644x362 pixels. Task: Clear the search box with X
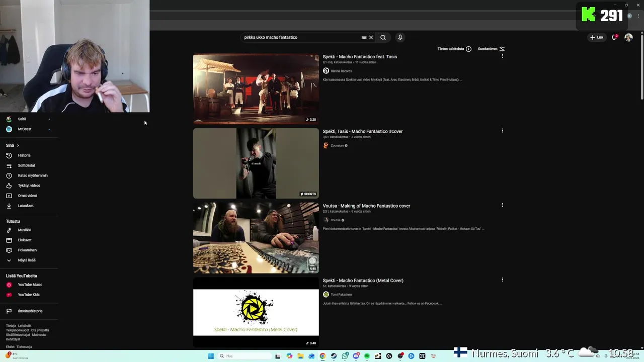click(371, 37)
